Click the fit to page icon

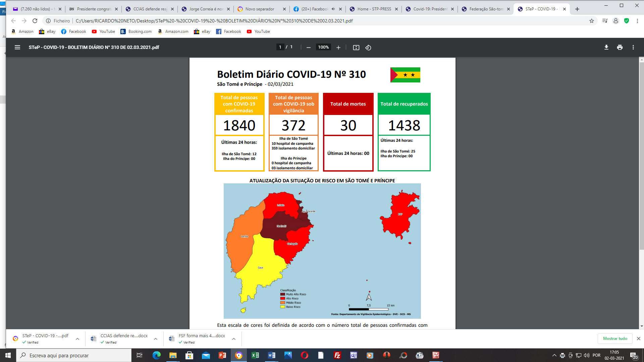pyautogui.click(x=356, y=48)
